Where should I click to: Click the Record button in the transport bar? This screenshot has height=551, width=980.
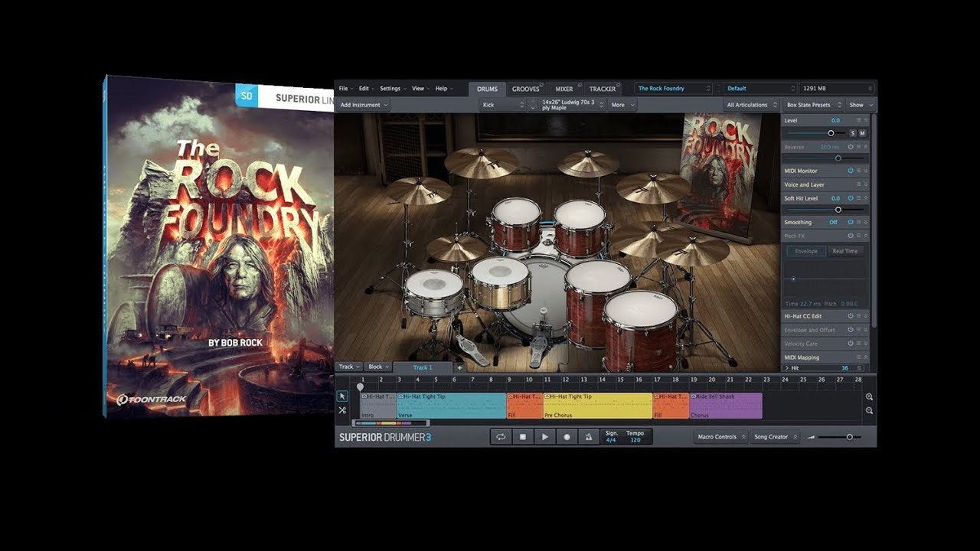click(567, 437)
